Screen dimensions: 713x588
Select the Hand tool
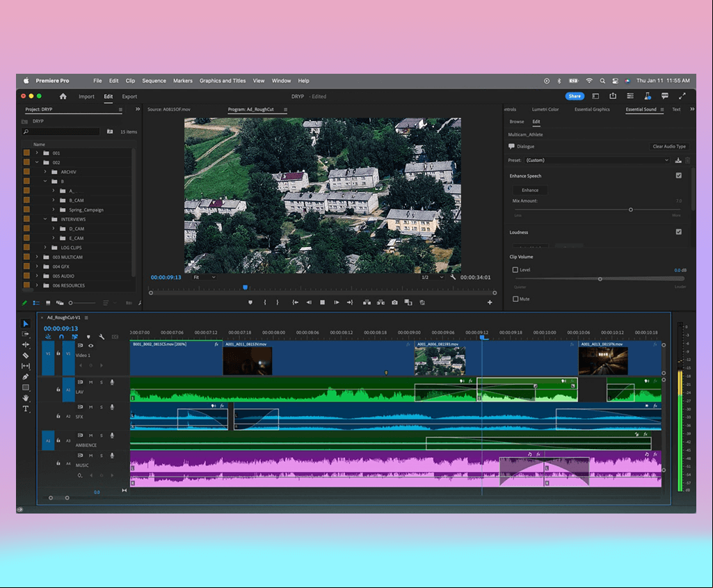tap(26, 398)
